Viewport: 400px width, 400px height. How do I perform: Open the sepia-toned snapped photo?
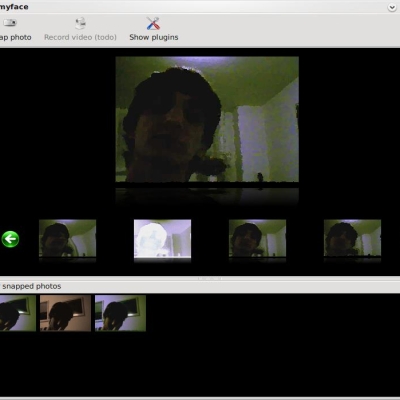click(65, 313)
